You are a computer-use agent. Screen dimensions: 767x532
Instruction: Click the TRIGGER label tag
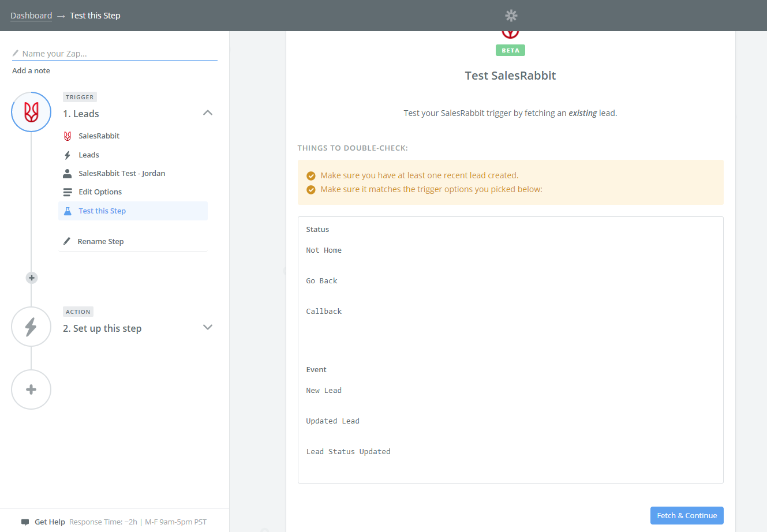pos(80,97)
